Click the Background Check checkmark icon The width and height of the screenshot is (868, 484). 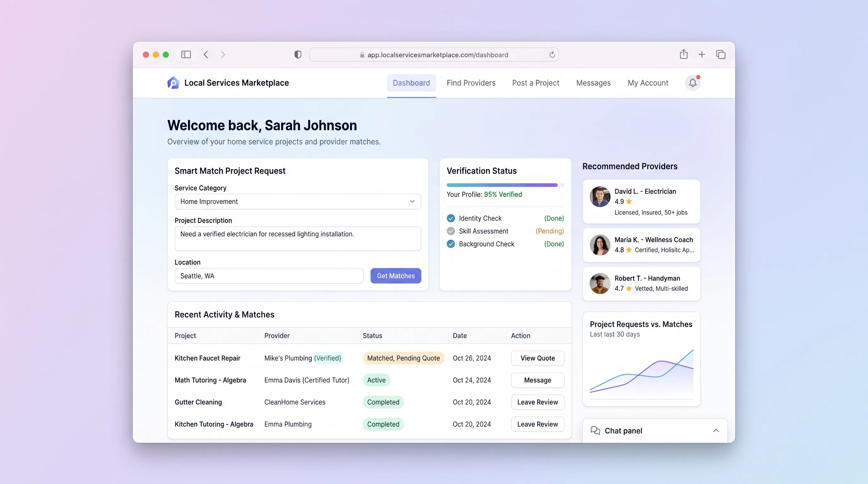450,244
